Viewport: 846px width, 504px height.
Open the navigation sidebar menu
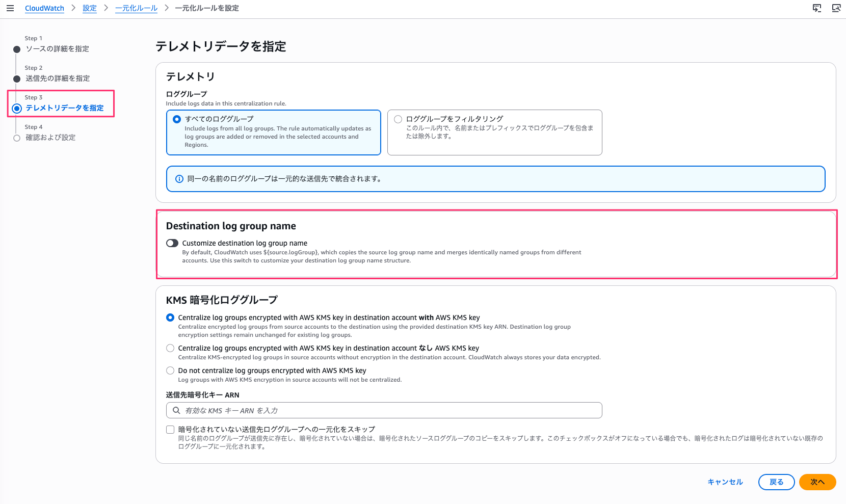click(10, 8)
